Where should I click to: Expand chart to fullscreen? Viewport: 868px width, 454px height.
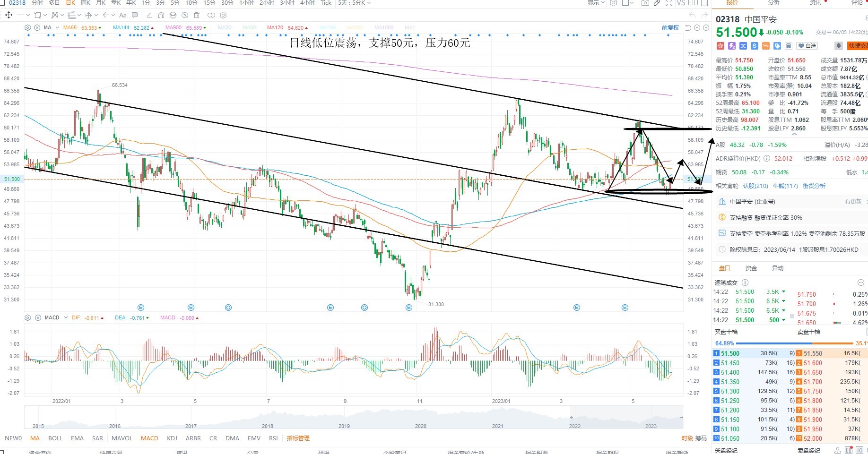click(669, 3)
